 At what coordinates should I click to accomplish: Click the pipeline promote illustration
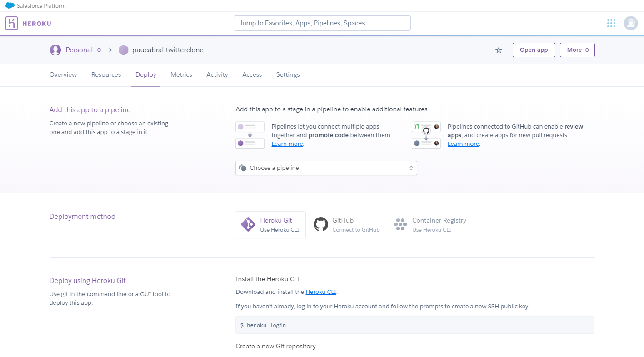[250, 135]
